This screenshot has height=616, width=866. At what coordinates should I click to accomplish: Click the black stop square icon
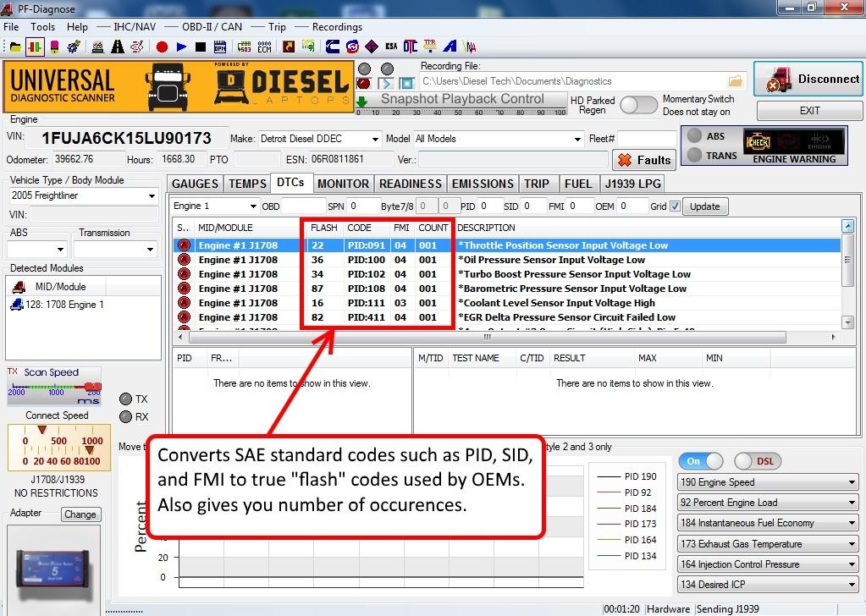tap(201, 47)
